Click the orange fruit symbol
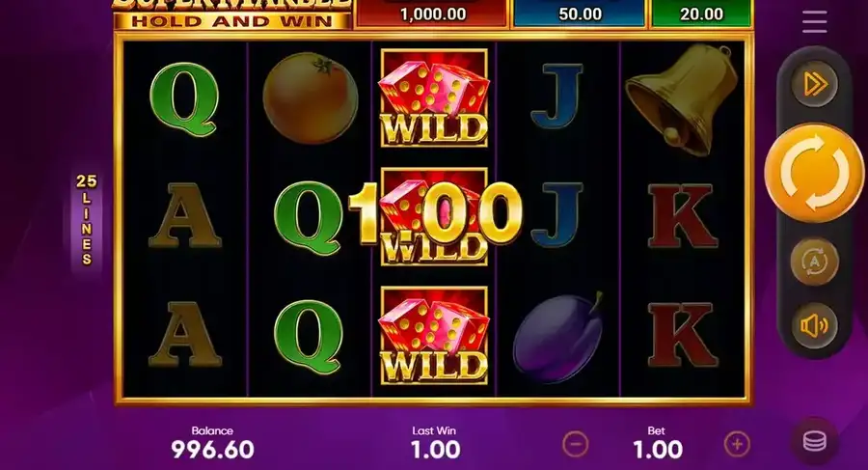The height and width of the screenshot is (470, 868). tap(310, 98)
